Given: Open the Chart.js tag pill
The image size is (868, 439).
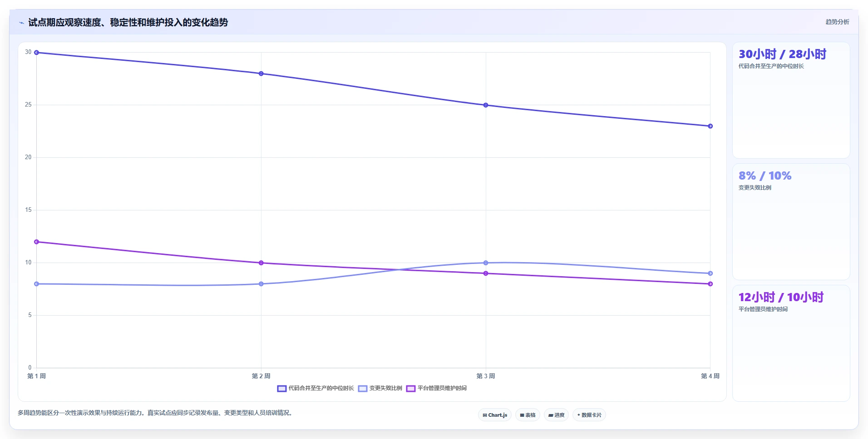Looking at the screenshot, I should pos(495,415).
